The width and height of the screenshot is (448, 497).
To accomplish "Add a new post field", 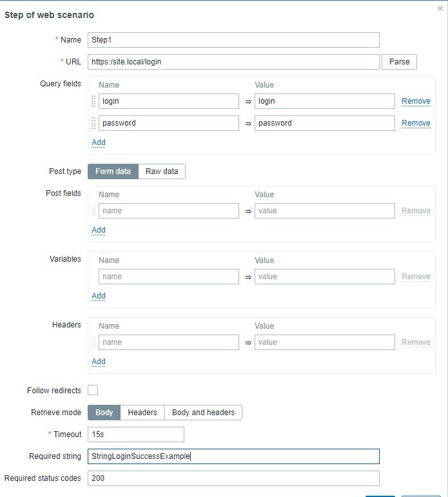I will pyautogui.click(x=99, y=230).
